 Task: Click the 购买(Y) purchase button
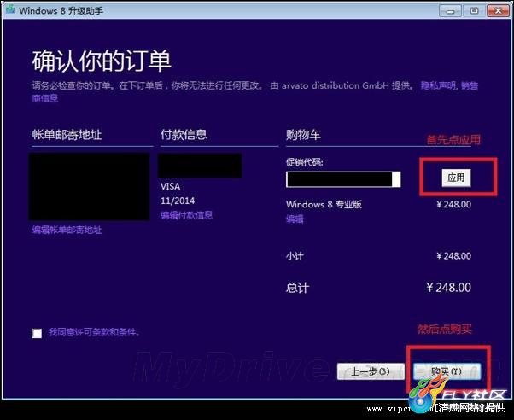tap(447, 371)
